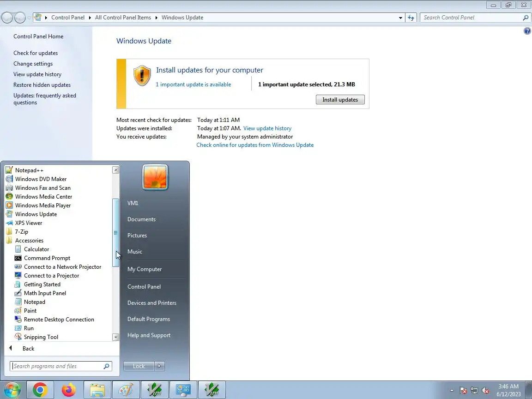Launch Paint from Accessories
532x399 pixels.
30,311
